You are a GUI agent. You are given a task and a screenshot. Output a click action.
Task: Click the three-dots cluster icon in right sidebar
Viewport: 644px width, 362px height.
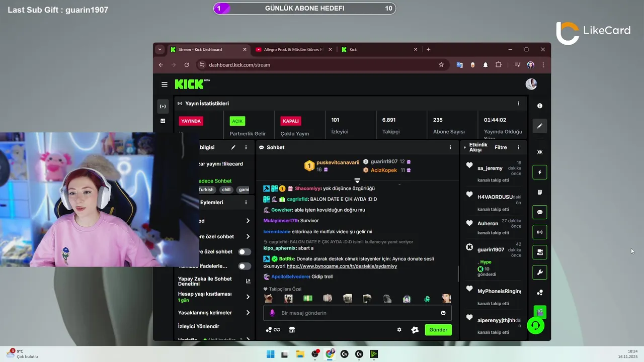tap(540, 293)
